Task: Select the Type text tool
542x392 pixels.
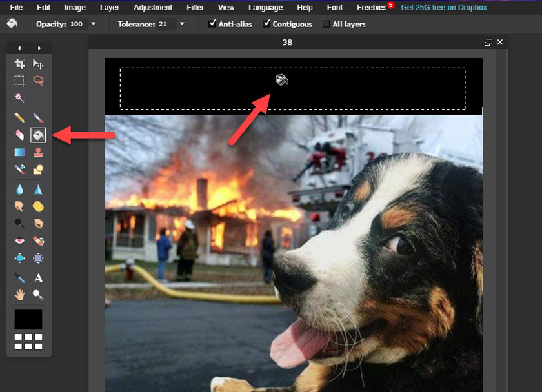Action: [38, 278]
